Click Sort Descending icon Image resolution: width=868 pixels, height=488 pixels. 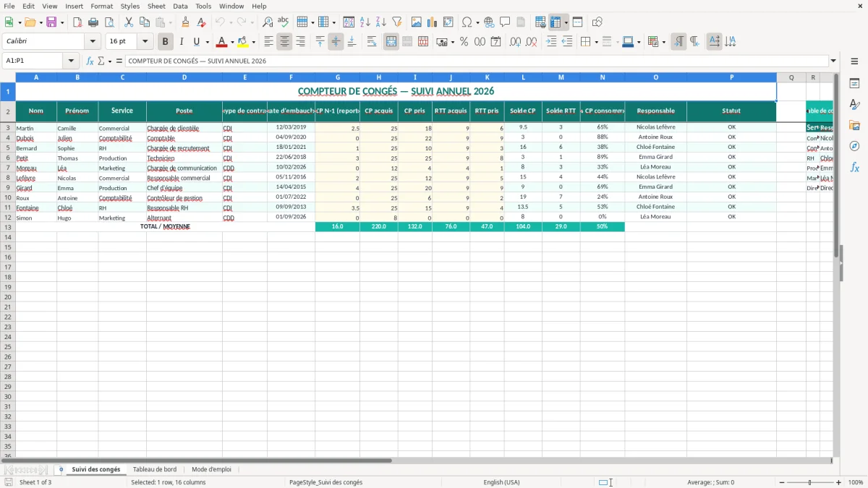381,22
